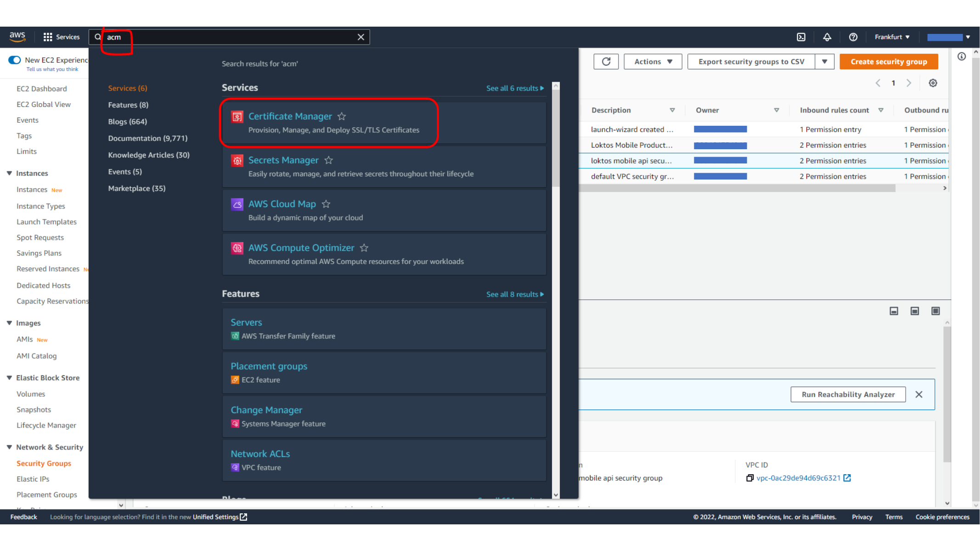Click the Secrets Manager service icon
The image size is (980, 551).
pyautogui.click(x=237, y=160)
